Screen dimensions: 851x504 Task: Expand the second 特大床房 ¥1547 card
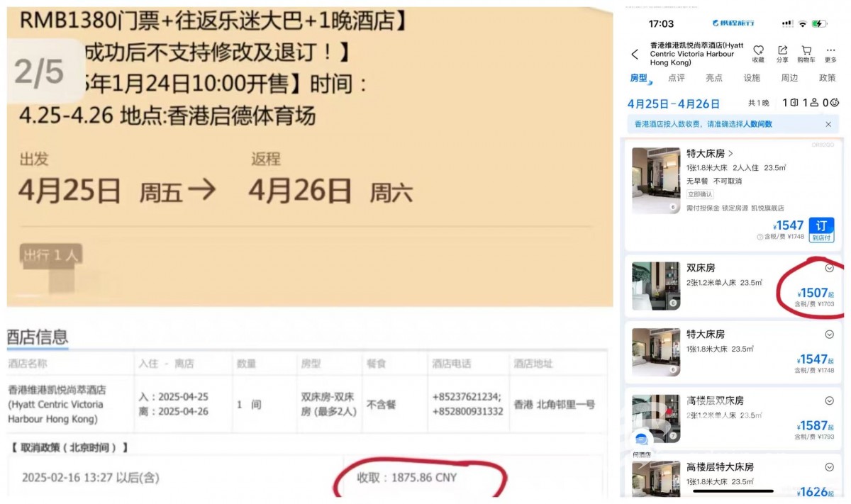[x=829, y=335]
